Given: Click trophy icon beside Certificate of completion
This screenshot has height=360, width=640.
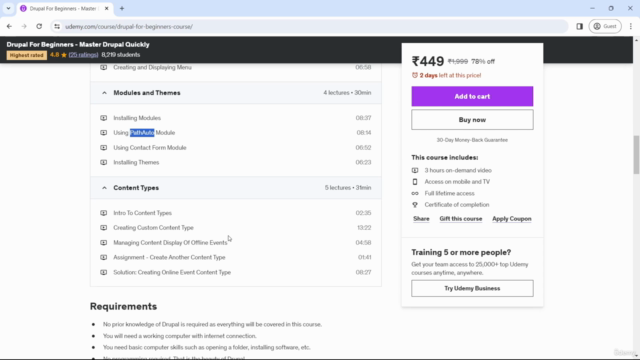Looking at the screenshot, I should click(x=415, y=205).
